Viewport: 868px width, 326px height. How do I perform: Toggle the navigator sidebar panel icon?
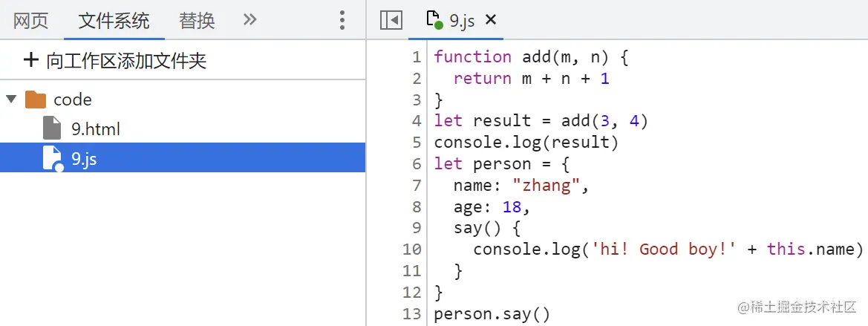coord(391,21)
